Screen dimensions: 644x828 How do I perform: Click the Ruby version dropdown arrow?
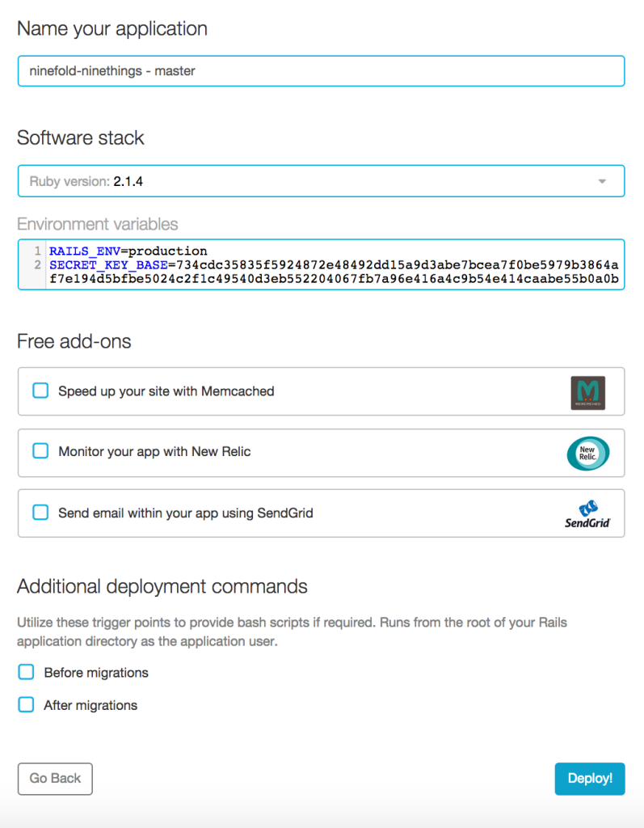point(602,182)
